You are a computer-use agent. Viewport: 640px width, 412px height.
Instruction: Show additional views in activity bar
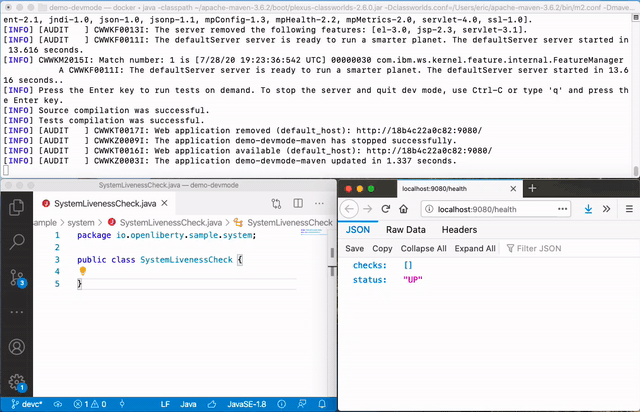pos(16,311)
